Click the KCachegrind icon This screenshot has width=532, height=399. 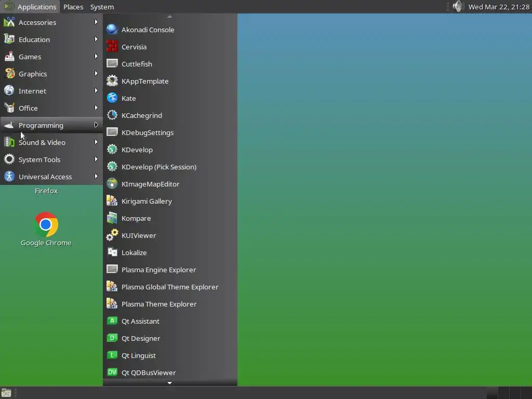[112, 115]
